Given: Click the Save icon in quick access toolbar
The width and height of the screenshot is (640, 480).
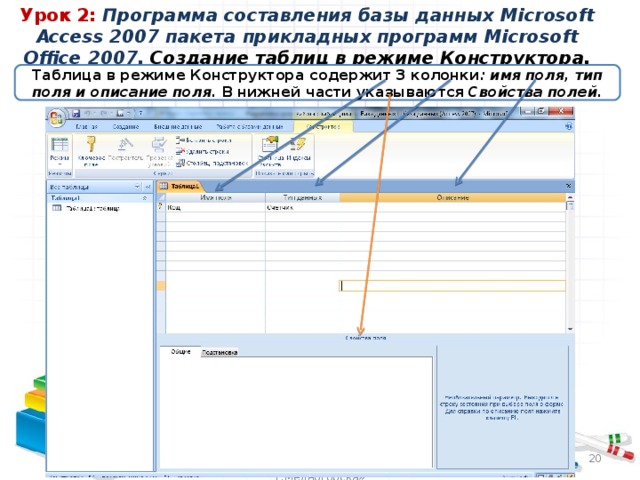Looking at the screenshot, I should [75, 113].
